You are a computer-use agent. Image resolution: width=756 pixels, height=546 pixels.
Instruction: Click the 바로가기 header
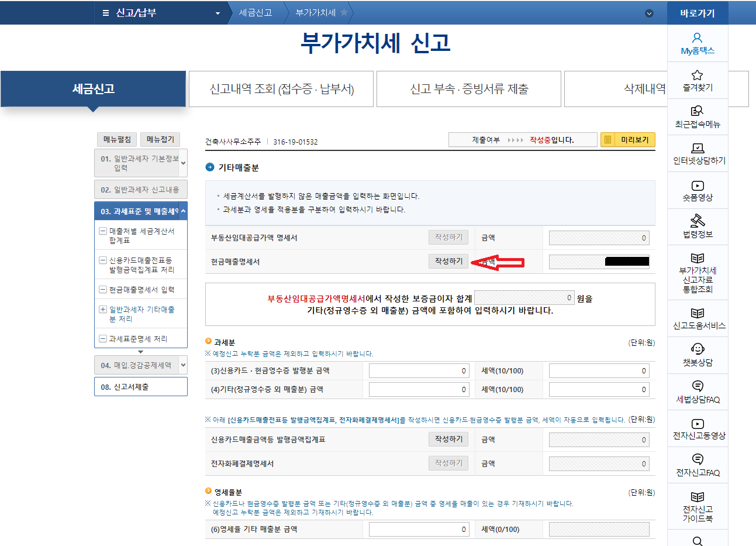pyautogui.click(x=698, y=13)
